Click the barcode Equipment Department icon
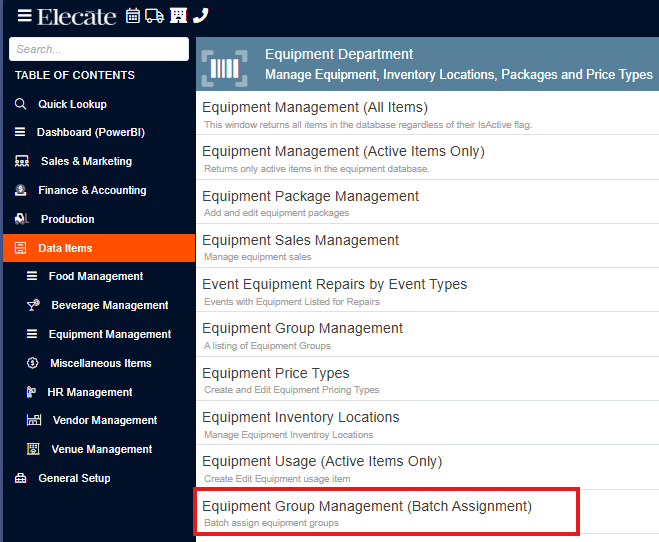 tap(224, 68)
